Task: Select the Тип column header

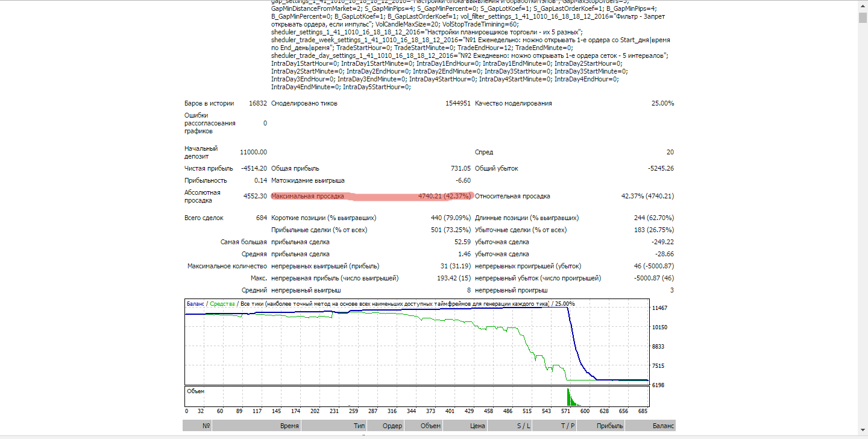Action: point(334,426)
